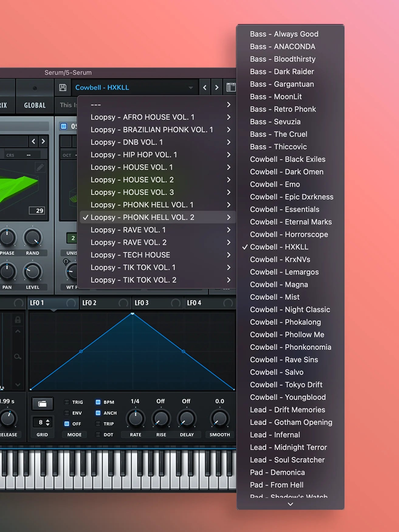This screenshot has height=532, width=399.
Task: Click the lock icon beside LFO graph
Action: (18, 320)
